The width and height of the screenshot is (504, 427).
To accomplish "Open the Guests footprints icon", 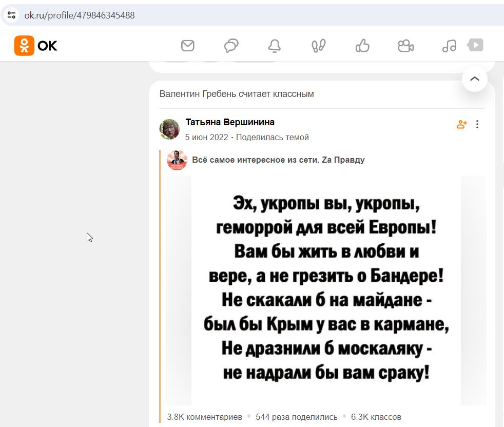I will tap(319, 46).
